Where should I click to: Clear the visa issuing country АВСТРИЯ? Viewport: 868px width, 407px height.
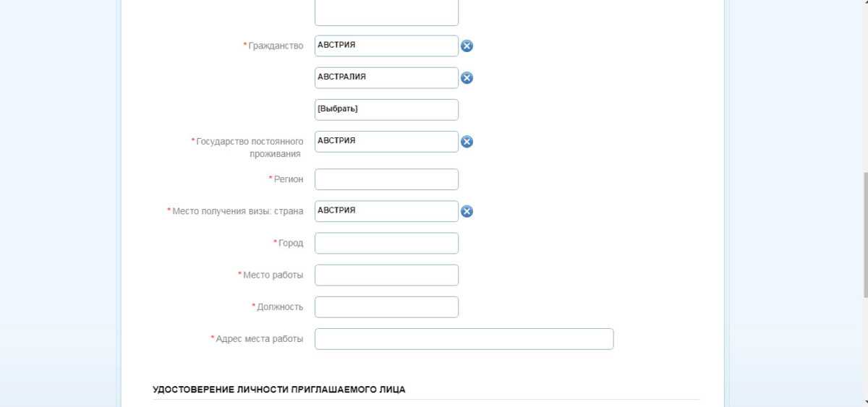pos(467,211)
